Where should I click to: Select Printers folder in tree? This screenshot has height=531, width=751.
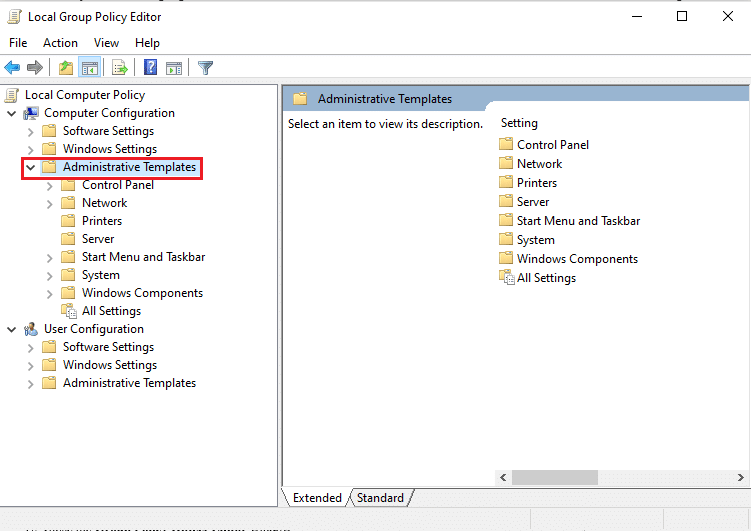tap(102, 221)
